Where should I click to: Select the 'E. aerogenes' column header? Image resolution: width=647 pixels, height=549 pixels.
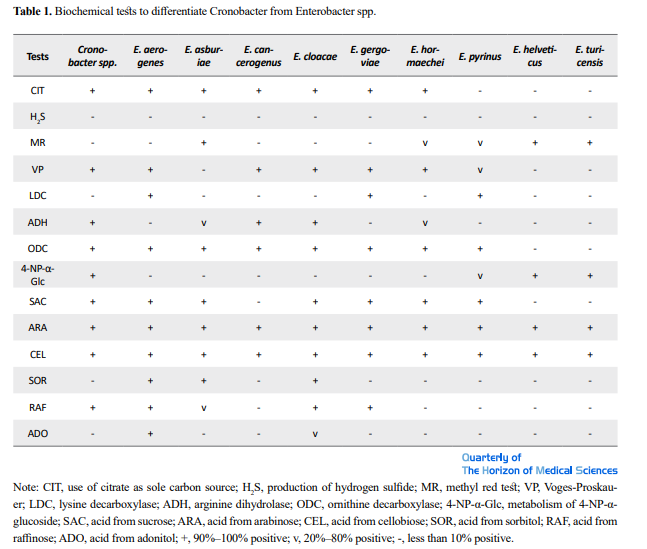click(x=150, y=56)
